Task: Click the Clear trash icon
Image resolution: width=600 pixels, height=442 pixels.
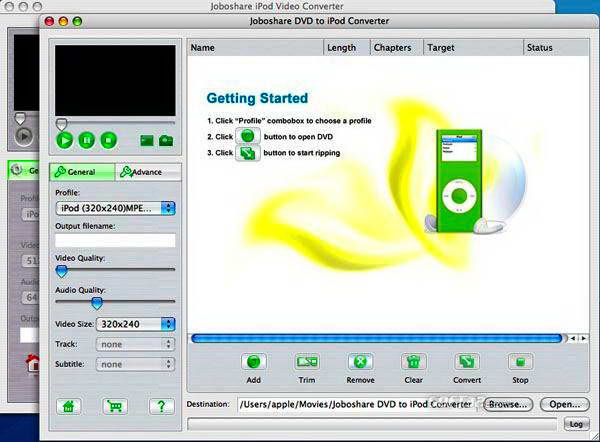Action: coord(414,362)
